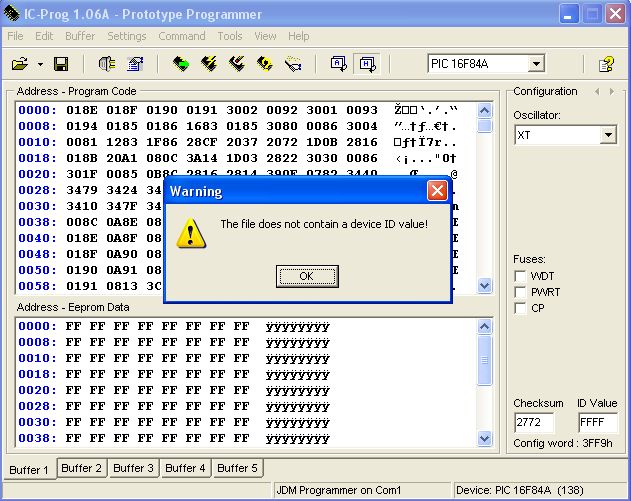Screen dimensions: 631x501
Task: Click the Help question-mark toolbar icon
Action: (606, 64)
